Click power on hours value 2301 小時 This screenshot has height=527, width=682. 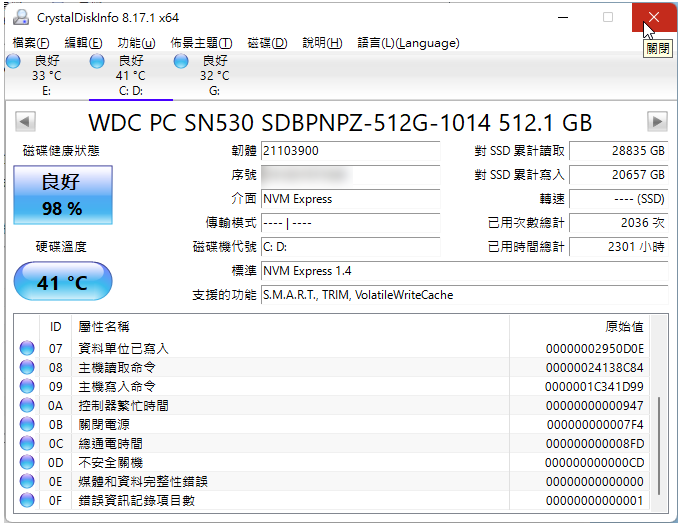pyautogui.click(x=618, y=247)
